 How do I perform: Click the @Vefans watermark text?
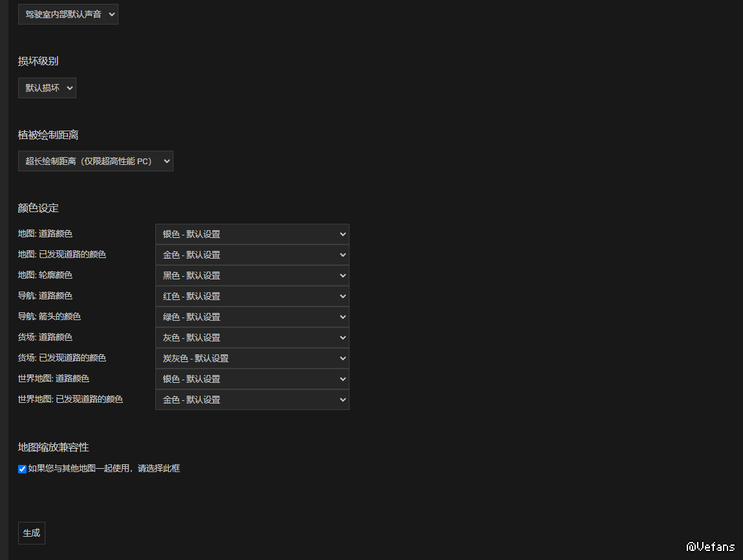(711, 547)
